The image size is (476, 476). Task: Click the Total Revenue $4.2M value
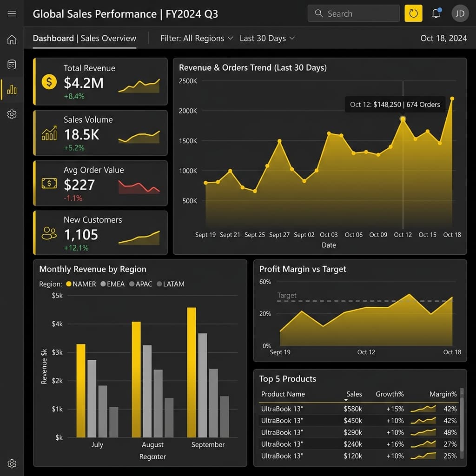[x=84, y=83]
